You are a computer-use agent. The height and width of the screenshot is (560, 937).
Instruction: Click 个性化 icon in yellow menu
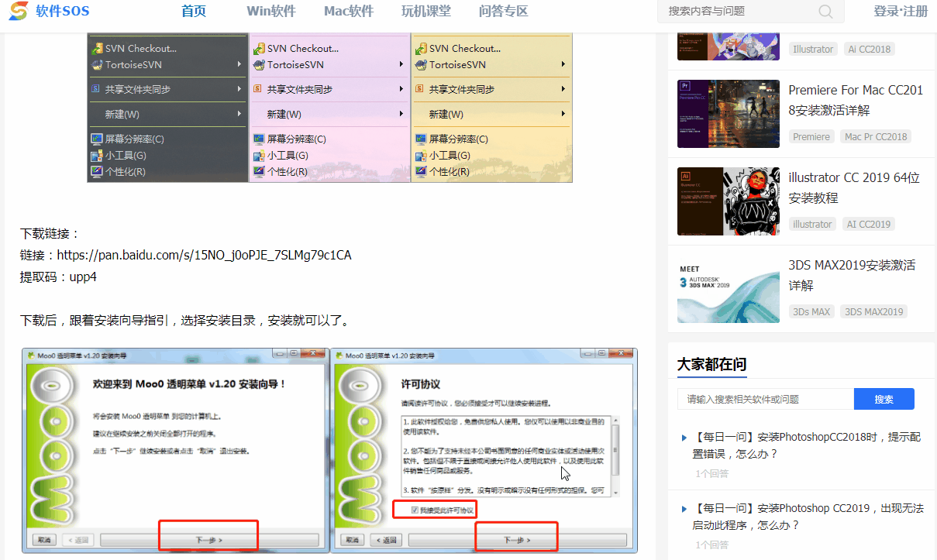coord(421,171)
